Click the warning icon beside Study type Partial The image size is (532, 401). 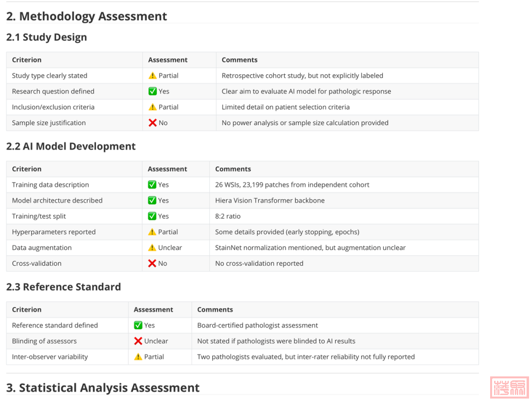(x=153, y=76)
